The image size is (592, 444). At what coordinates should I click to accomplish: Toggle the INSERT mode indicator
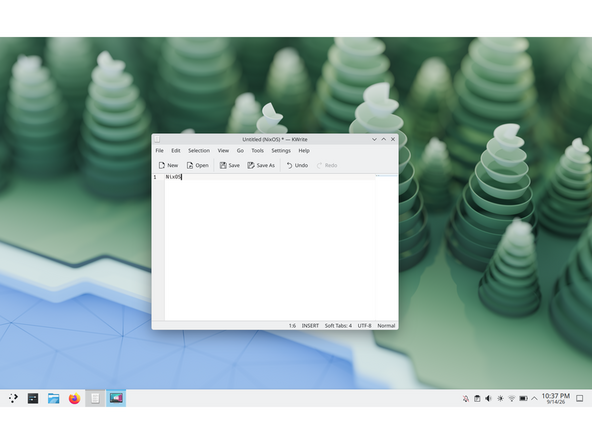[x=310, y=325]
